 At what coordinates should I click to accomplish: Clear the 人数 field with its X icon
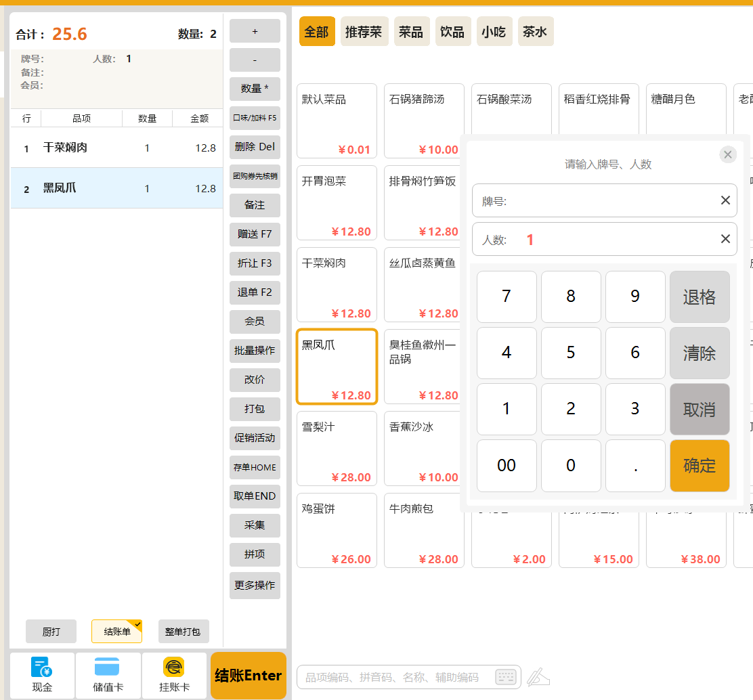click(725, 238)
